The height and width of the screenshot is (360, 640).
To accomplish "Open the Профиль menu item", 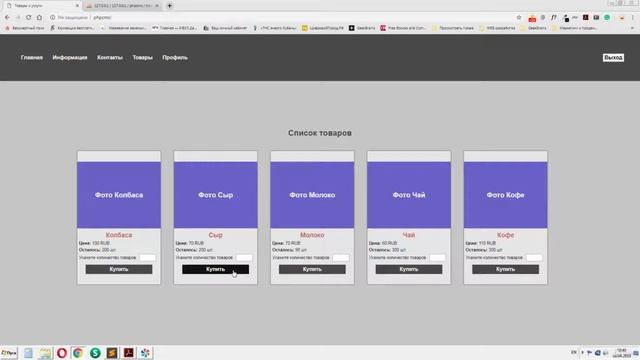I will tap(175, 58).
